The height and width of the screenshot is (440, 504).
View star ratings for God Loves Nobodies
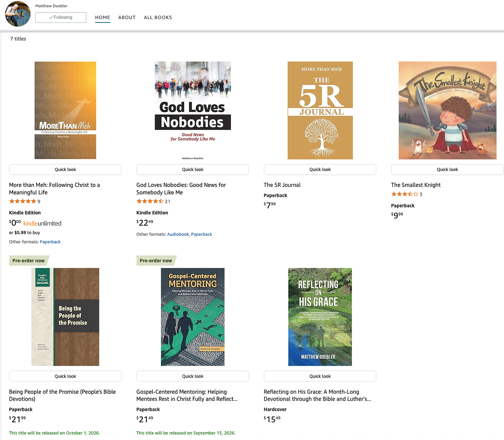point(150,201)
